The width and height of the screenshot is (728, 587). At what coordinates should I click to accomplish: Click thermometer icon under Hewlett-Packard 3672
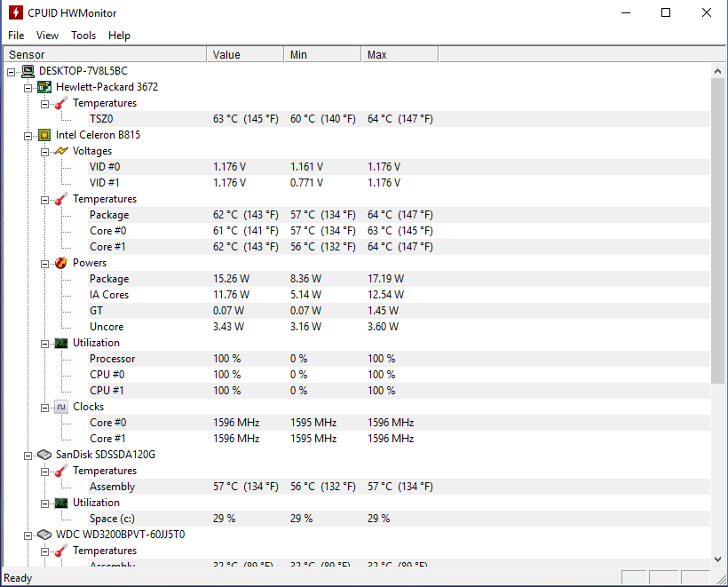pyautogui.click(x=61, y=103)
